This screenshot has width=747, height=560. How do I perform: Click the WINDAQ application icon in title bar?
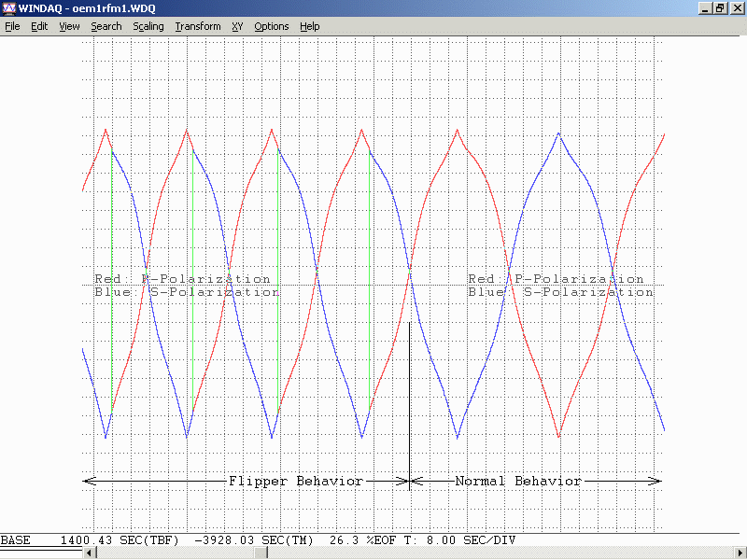pos(9,8)
